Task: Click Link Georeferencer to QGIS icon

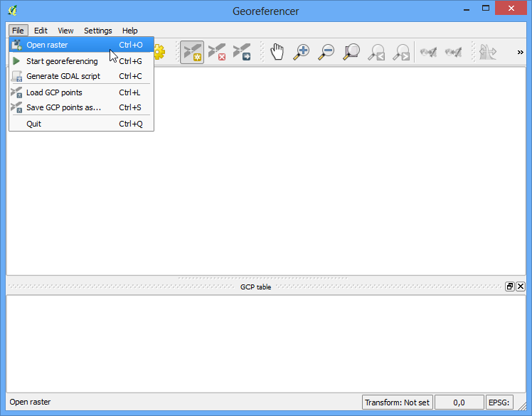Action: coord(429,52)
